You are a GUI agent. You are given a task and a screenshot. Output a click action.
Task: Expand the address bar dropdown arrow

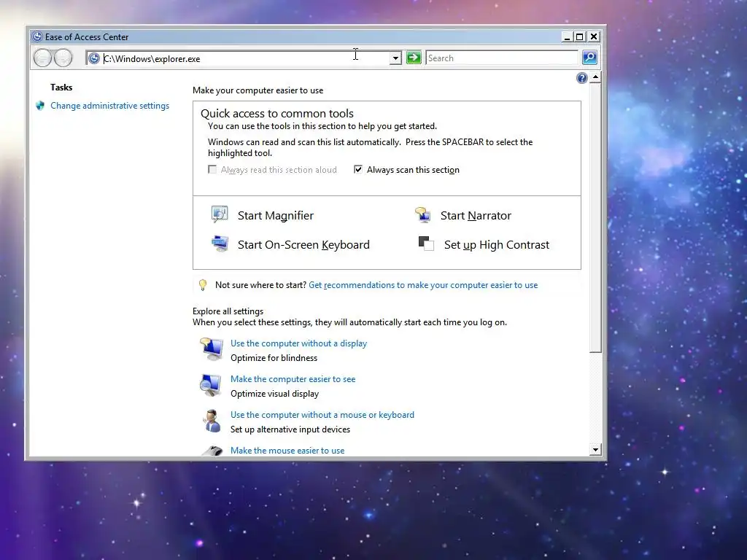395,58
